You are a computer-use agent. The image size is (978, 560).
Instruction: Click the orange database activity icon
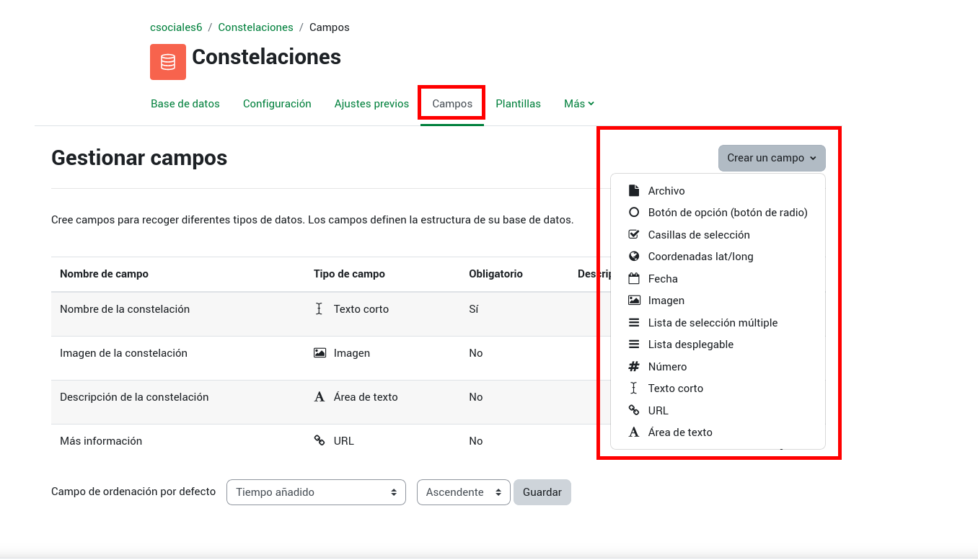click(168, 62)
